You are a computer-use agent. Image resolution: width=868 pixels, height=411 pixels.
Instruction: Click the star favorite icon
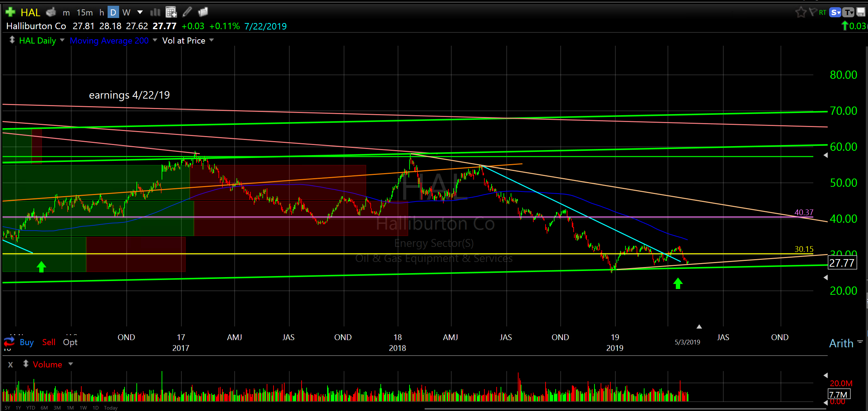click(801, 12)
